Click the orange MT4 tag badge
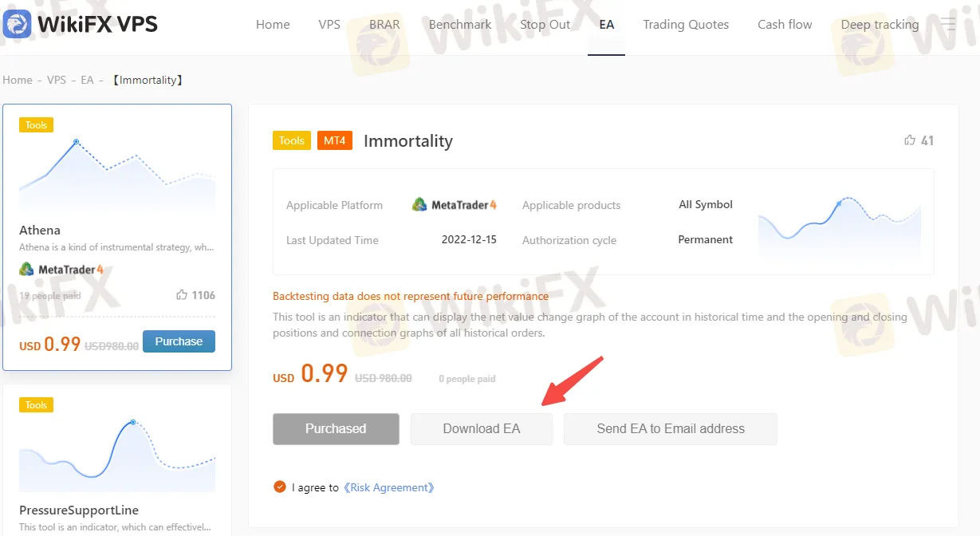Image resolution: width=980 pixels, height=536 pixels. pyautogui.click(x=334, y=140)
